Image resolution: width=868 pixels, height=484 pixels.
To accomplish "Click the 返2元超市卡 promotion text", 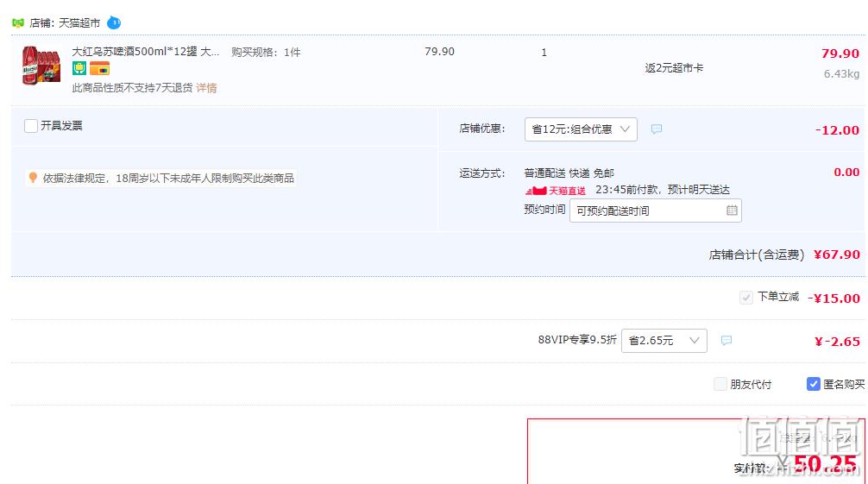I will click(x=674, y=68).
